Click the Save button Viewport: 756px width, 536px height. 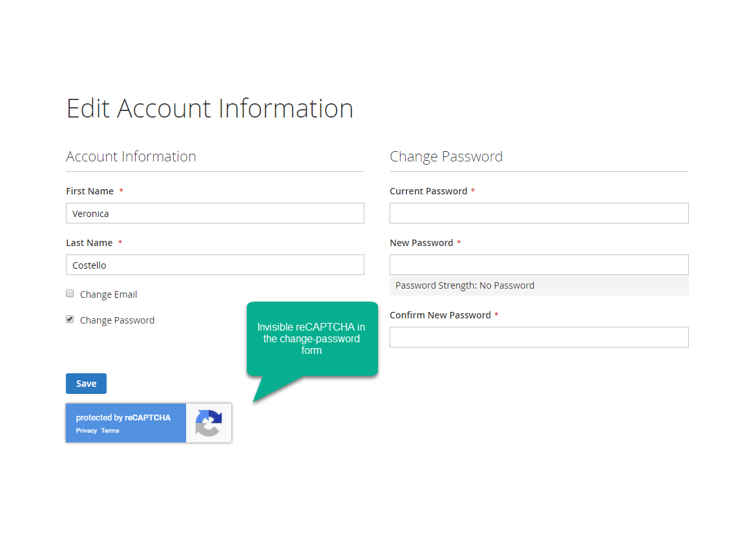(86, 384)
